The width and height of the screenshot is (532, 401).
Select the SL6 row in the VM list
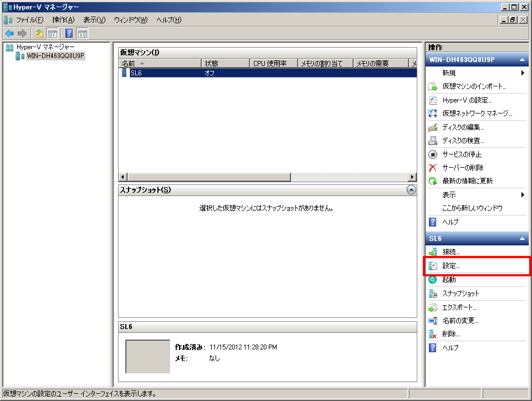tap(268, 73)
